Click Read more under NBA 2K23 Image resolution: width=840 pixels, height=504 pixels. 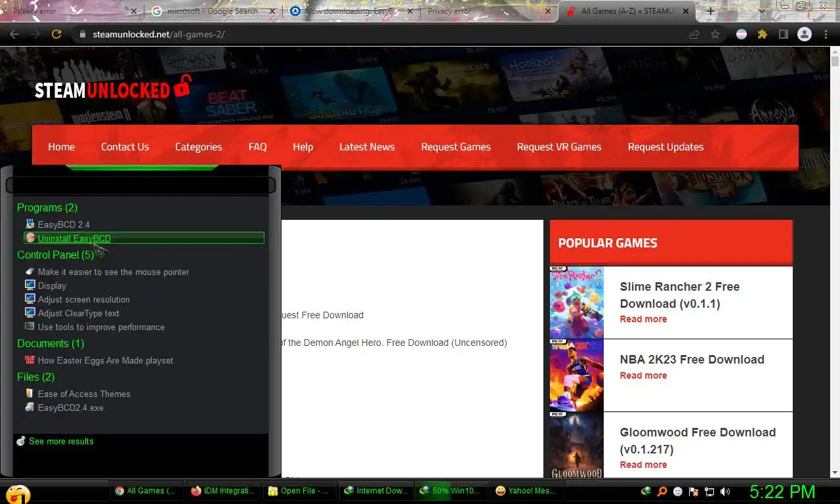[643, 375]
